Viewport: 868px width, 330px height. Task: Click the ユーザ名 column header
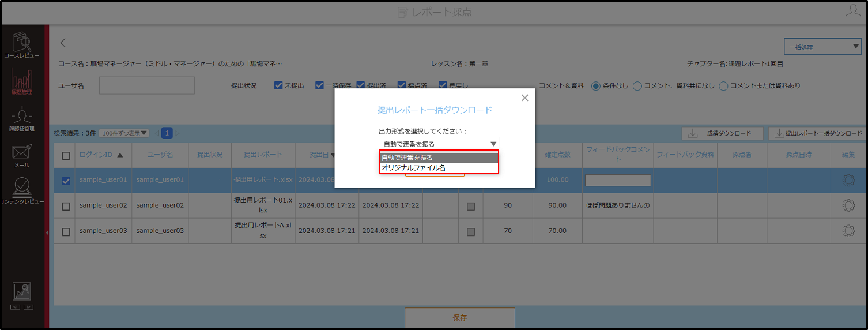pos(160,155)
